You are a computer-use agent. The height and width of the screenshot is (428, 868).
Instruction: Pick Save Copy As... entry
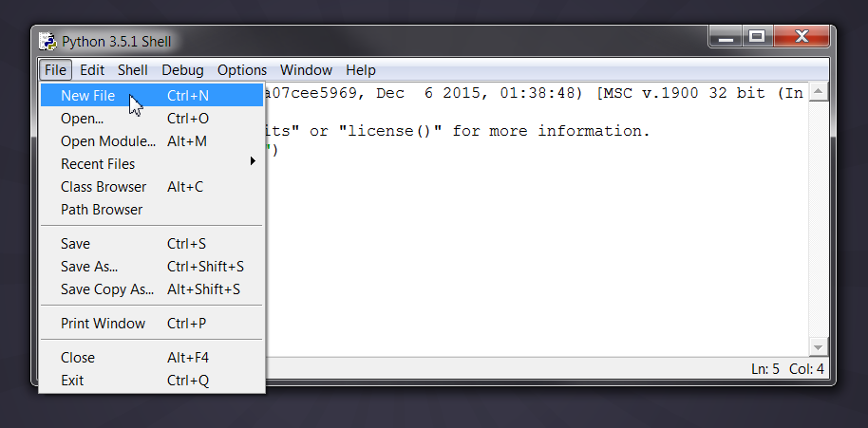pyautogui.click(x=152, y=288)
